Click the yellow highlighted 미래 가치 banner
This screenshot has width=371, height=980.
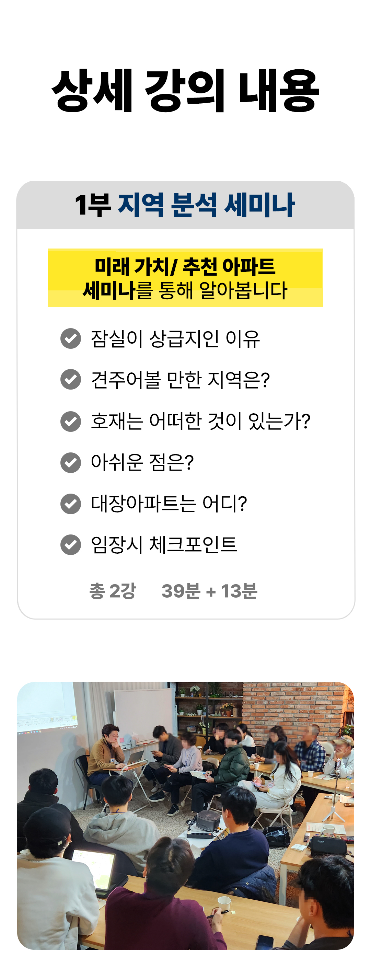[x=185, y=278]
